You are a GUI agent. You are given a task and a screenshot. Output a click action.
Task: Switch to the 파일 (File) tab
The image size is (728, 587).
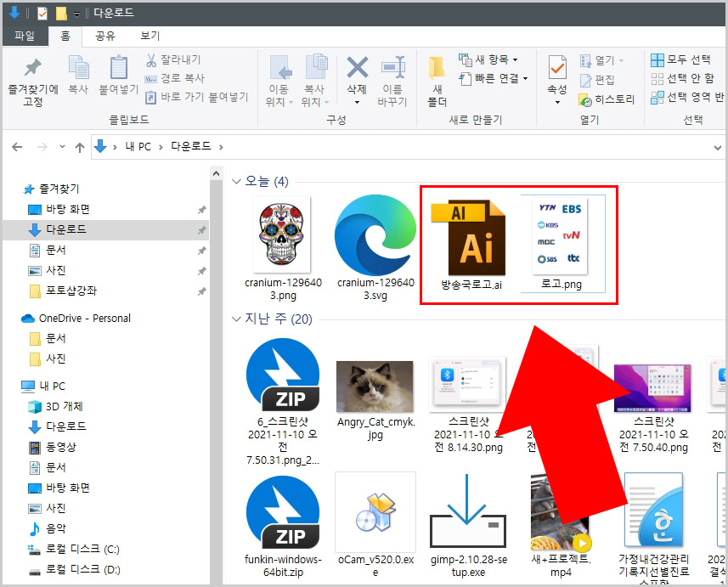coord(25,36)
